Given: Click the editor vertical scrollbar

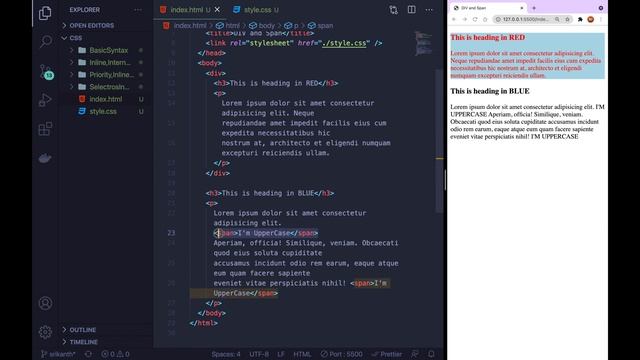Looking at the screenshot, I should click(x=439, y=141).
